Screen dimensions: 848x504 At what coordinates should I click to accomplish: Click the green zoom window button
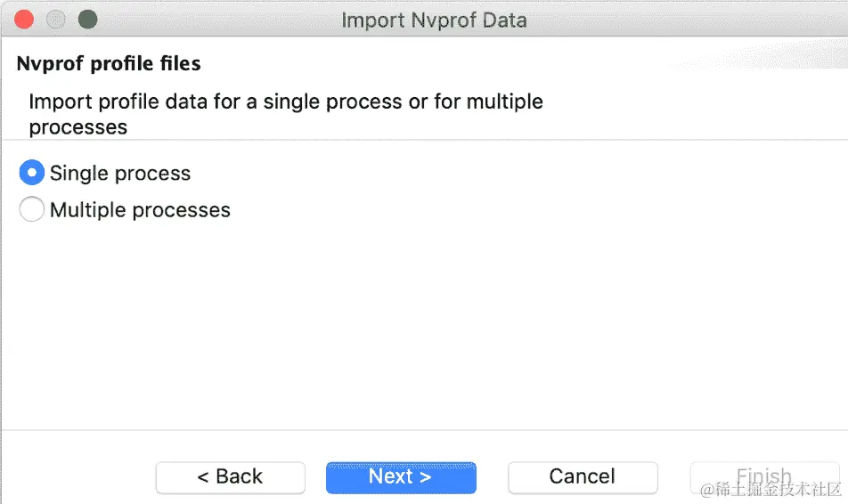[x=87, y=20]
